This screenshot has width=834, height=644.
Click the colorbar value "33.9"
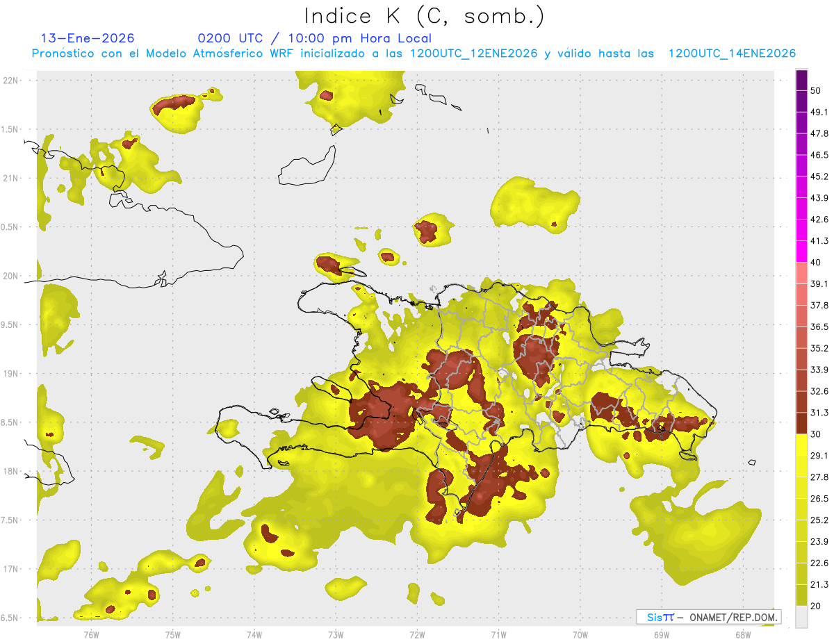pyautogui.click(x=819, y=370)
